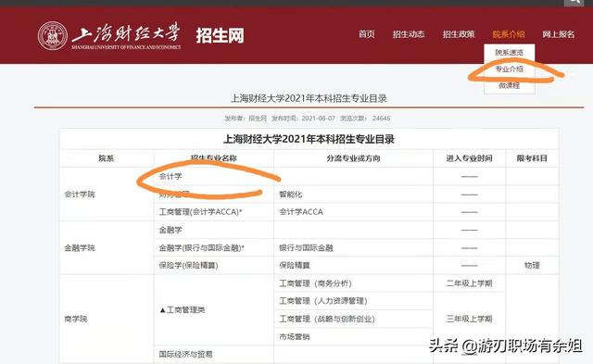Click the university seal logo
593x364 pixels.
pyautogui.click(x=53, y=36)
